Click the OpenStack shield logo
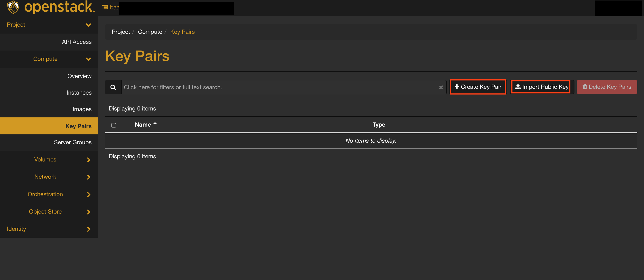644x280 pixels. [13, 7]
